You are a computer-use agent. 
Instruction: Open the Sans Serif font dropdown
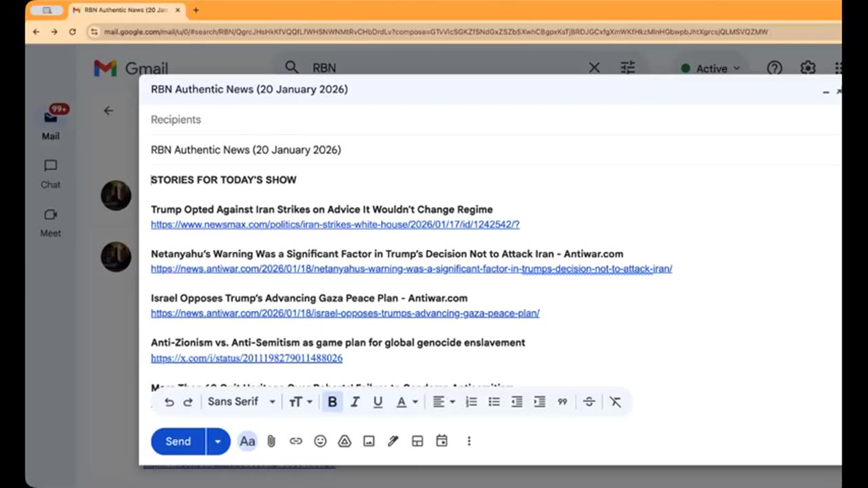point(241,402)
